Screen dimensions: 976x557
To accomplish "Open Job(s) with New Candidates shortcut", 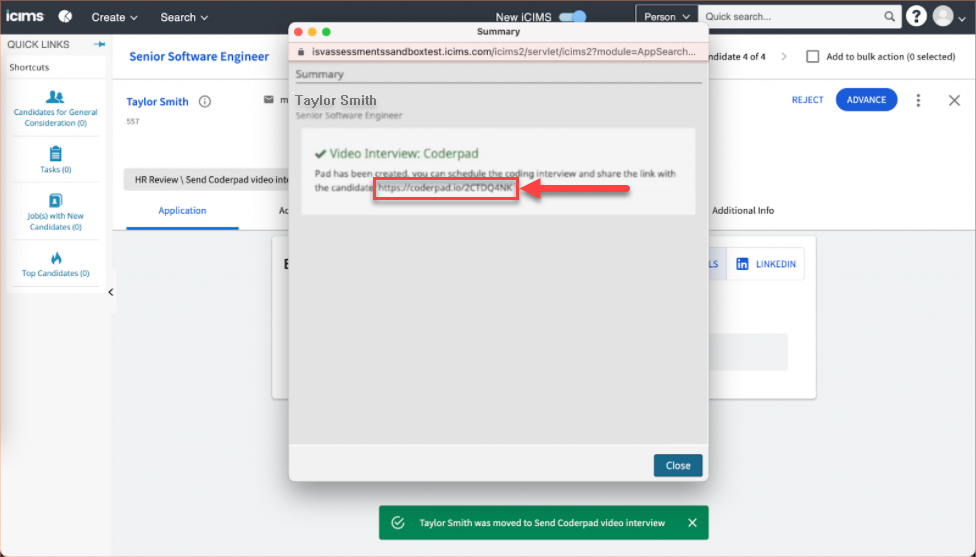I will [55, 212].
